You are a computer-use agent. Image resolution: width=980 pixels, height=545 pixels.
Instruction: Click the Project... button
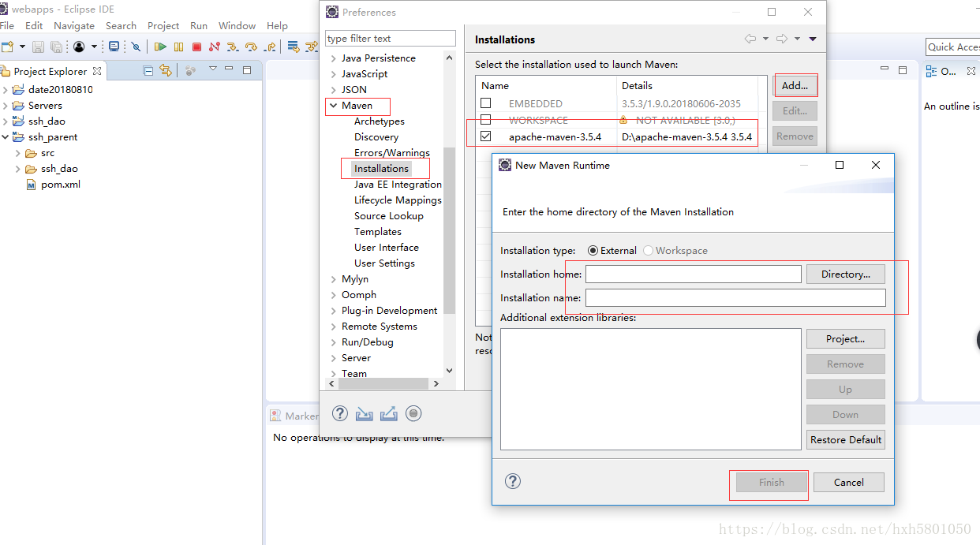[846, 338]
